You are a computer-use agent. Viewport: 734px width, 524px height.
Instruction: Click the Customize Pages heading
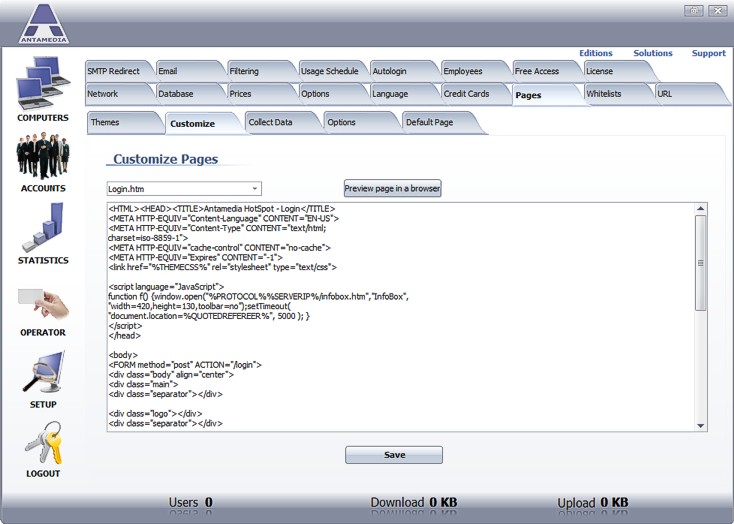point(166,159)
